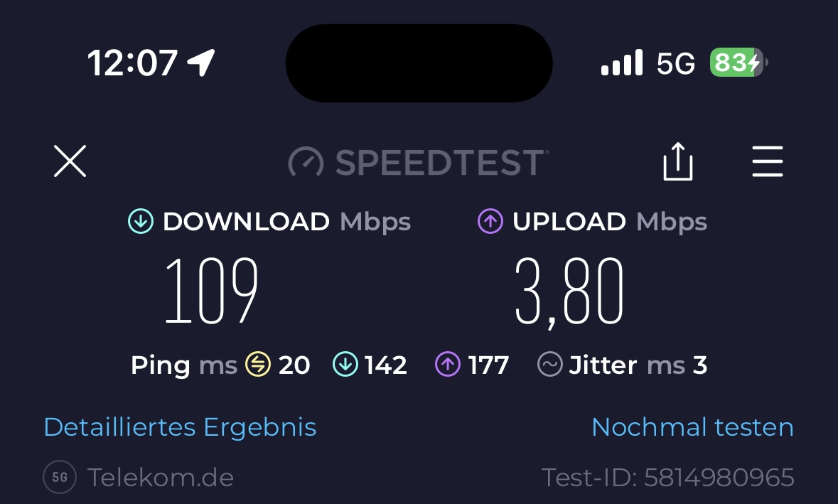The height and width of the screenshot is (504, 838).
Task: Tap the Speedtest gauge logo icon
Action: (x=306, y=163)
